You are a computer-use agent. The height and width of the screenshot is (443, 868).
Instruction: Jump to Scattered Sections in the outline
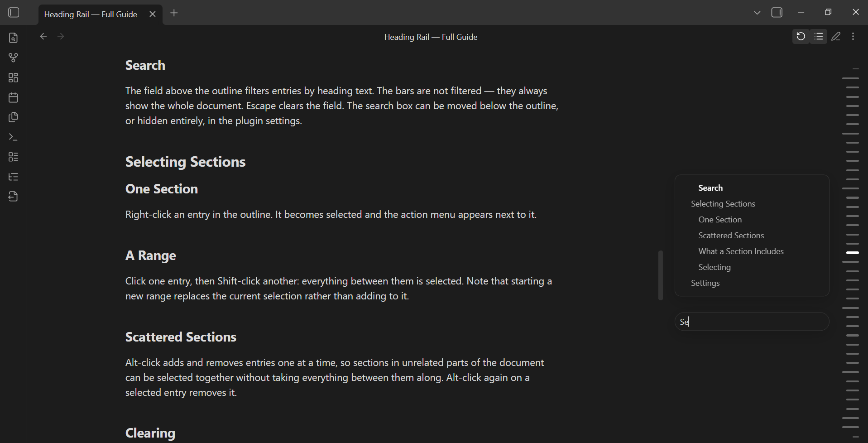tap(731, 236)
